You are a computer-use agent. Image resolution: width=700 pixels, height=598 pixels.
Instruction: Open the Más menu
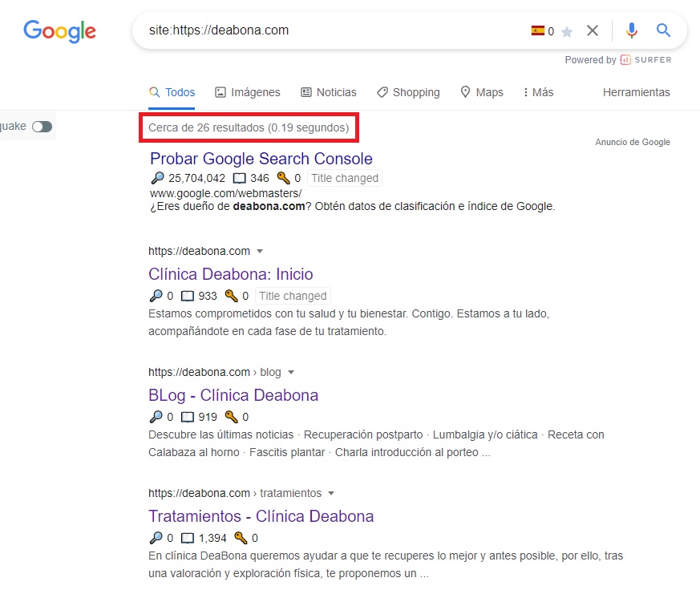(538, 92)
